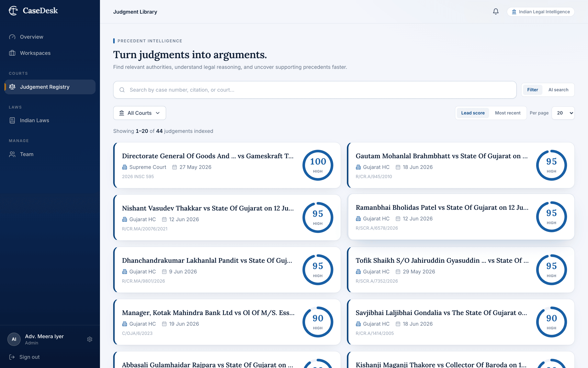The height and width of the screenshot is (368, 588).
Task: Click case number R/CR.A/945/2010
Action: (374, 176)
